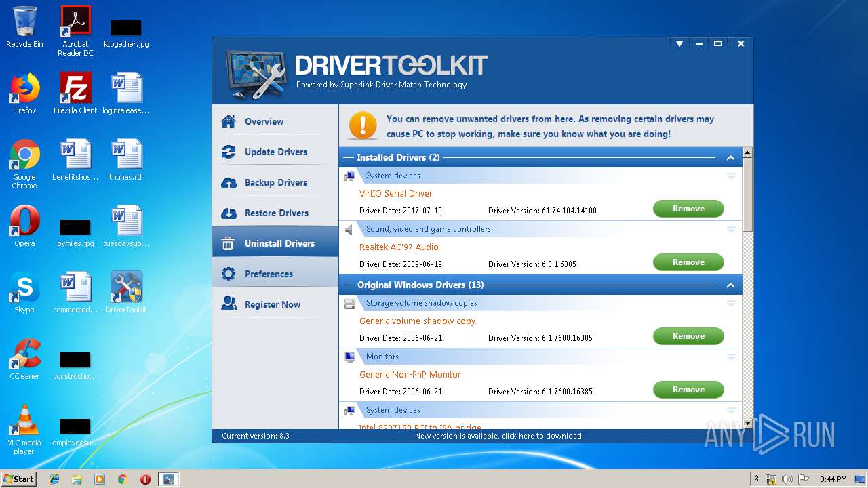
Task: Click the Preferences gear icon
Action: 229,274
